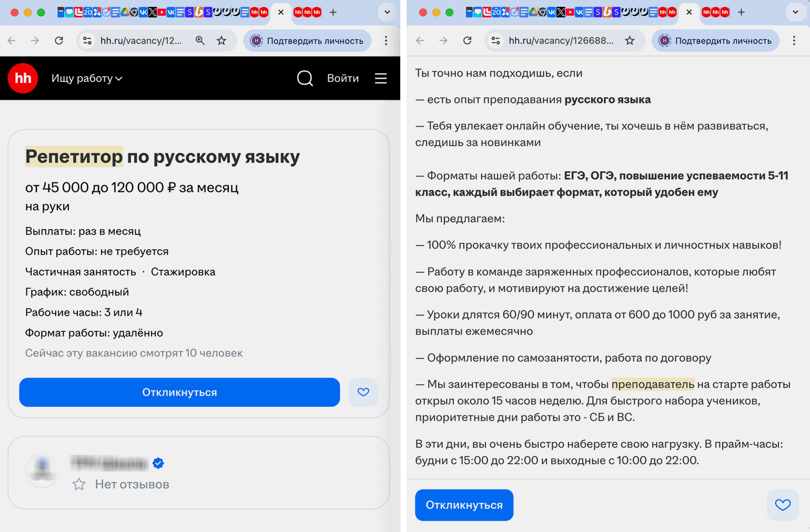Bookmark page with star in left address bar
The height and width of the screenshot is (532, 810).
click(221, 40)
